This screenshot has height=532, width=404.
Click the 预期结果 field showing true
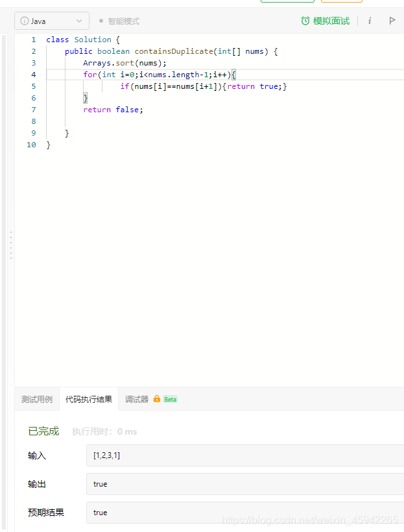tap(245, 513)
